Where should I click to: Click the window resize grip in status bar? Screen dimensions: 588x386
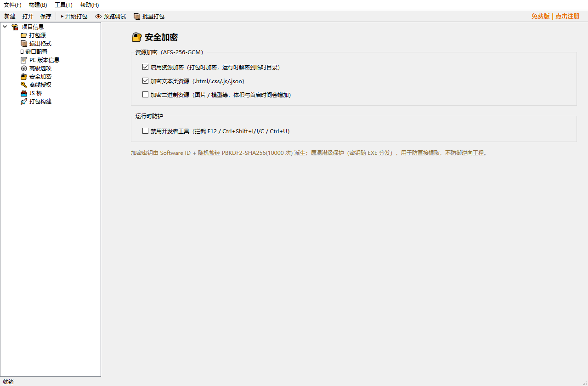(x=584, y=382)
